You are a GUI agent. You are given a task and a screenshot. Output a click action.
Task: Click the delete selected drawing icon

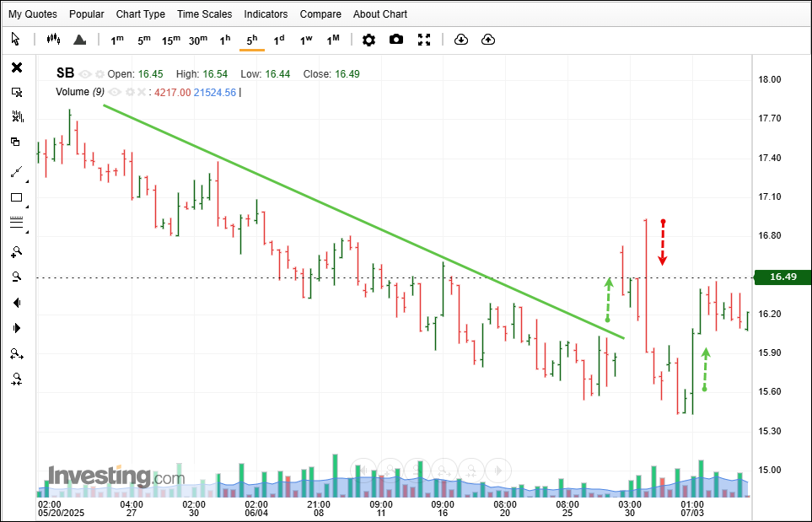17,92
